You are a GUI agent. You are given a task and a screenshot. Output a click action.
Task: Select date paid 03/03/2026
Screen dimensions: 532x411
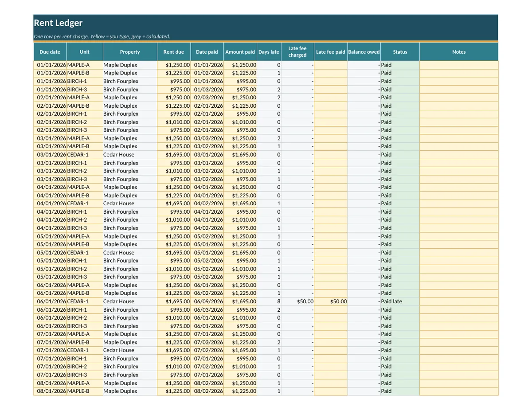click(207, 138)
